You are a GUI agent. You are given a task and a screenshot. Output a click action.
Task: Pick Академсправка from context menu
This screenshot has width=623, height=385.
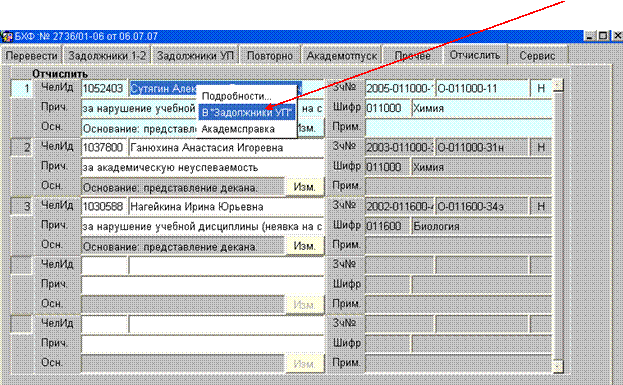[238, 129]
